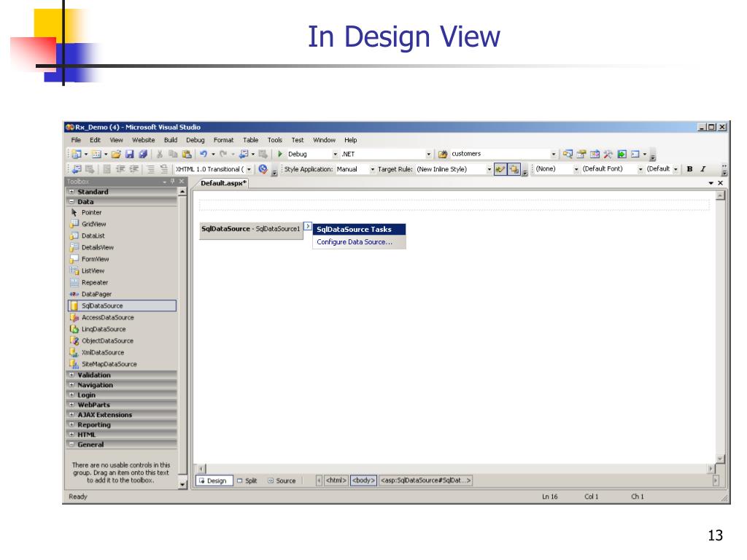Open the Toolbox wrench and hammer icon

point(608,154)
